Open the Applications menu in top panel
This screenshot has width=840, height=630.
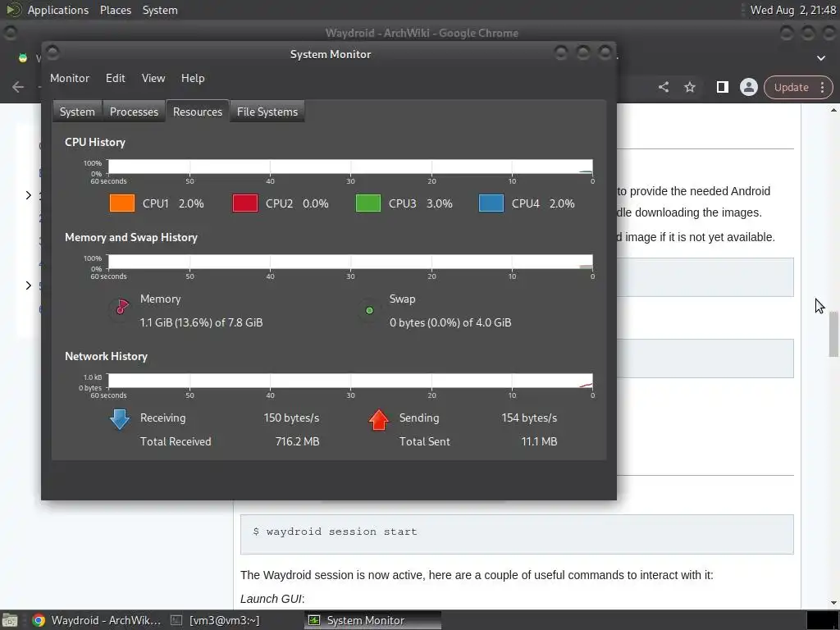click(x=58, y=10)
